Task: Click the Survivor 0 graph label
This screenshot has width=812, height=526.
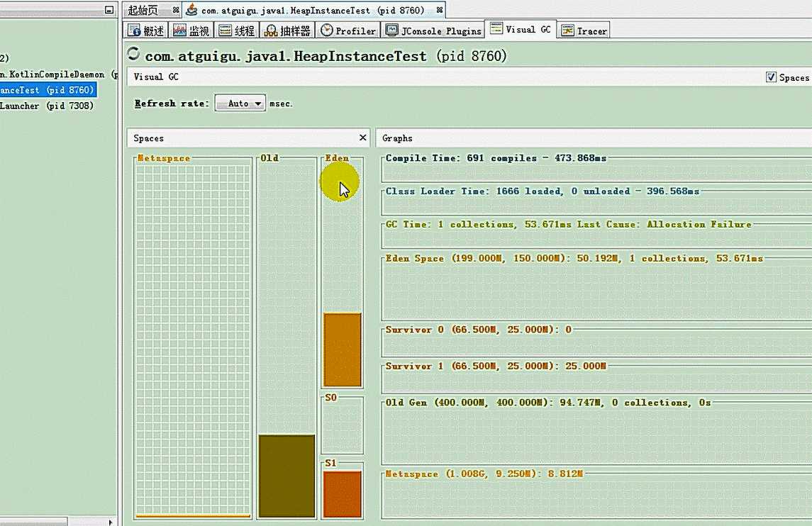Action: coord(479,330)
